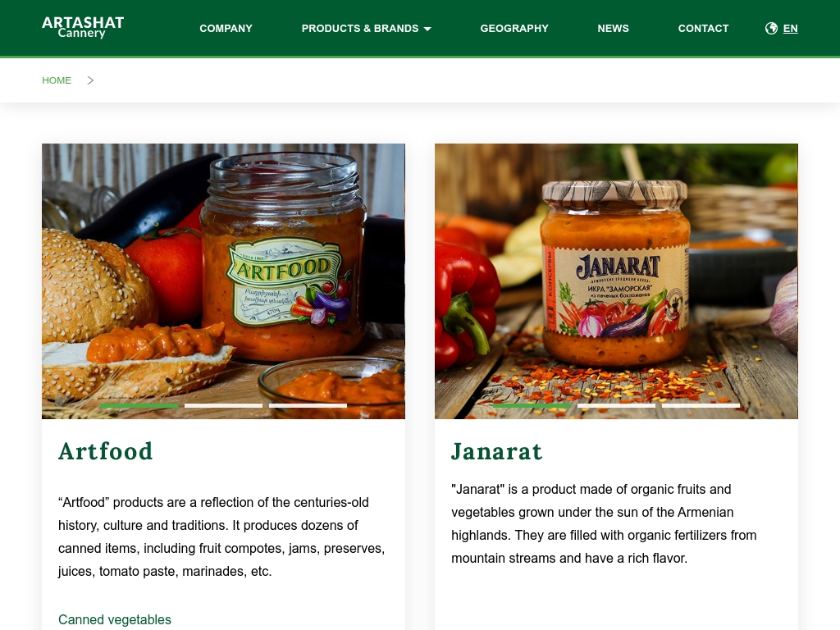Open the Artfood brand heading
The height and width of the screenshot is (630, 840).
(x=106, y=451)
